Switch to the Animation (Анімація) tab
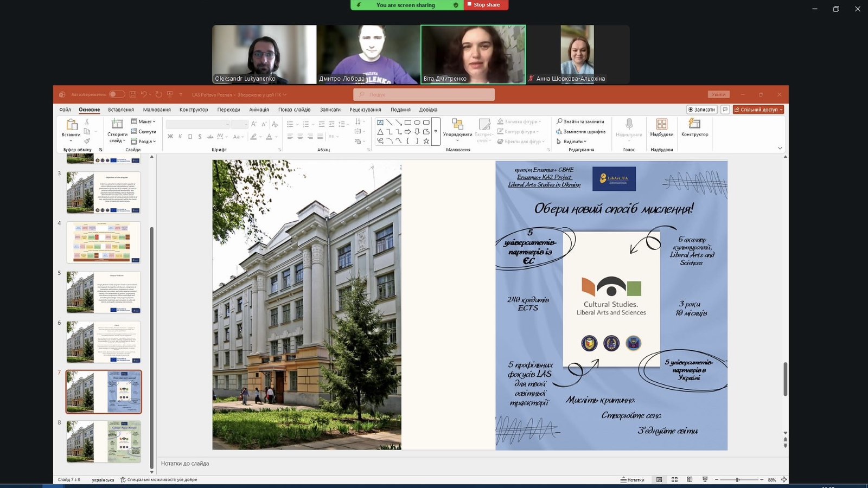The image size is (868, 488). (259, 110)
